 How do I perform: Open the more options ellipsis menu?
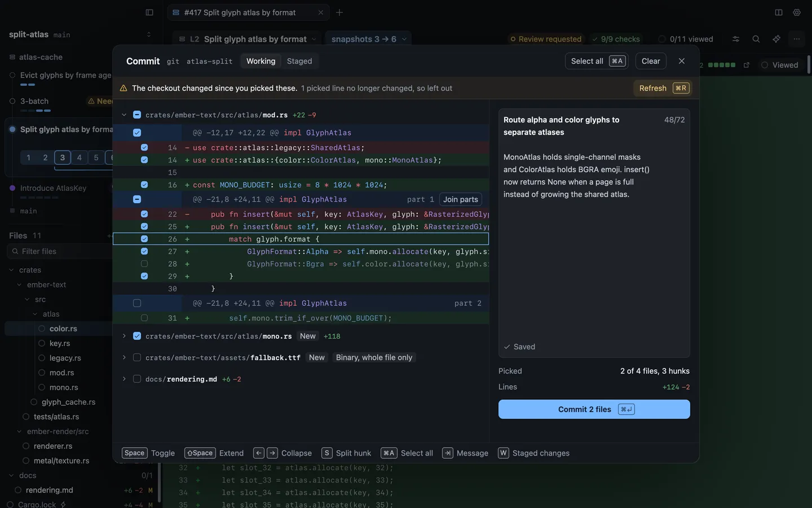[797, 39]
